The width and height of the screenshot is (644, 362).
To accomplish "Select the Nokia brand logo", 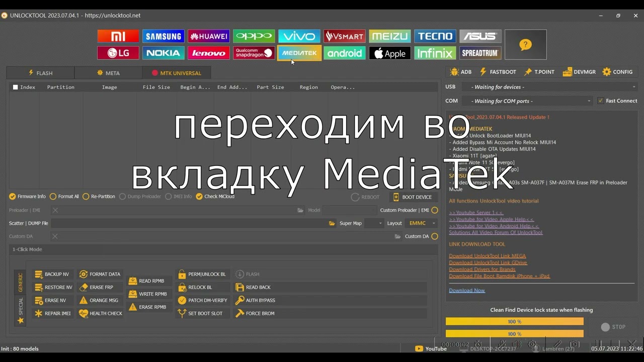I will [164, 53].
